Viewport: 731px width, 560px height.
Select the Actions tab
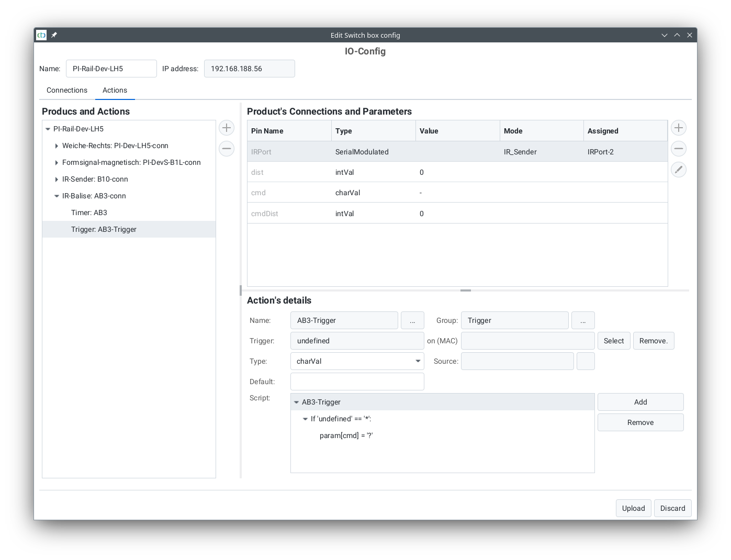(x=115, y=90)
